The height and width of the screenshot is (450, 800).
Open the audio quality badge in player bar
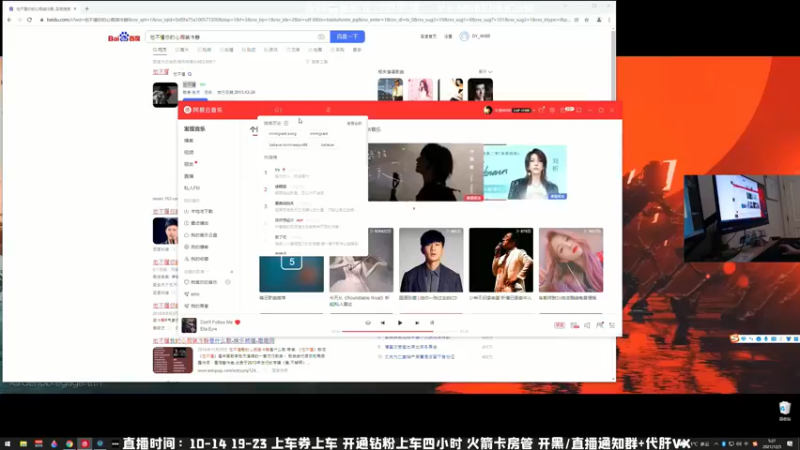[559, 325]
